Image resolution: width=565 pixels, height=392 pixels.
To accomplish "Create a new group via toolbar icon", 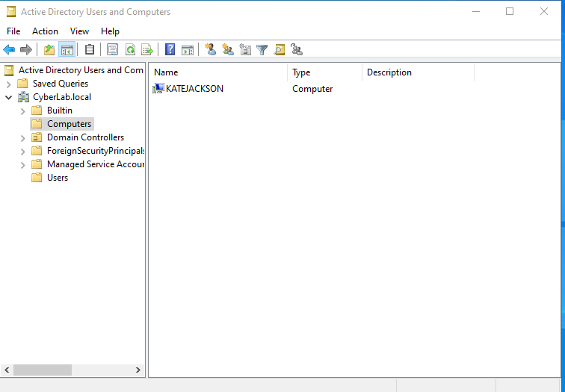I will pyautogui.click(x=228, y=49).
